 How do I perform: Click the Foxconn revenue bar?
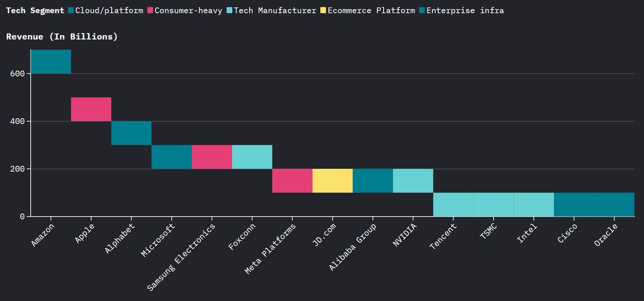click(252, 157)
